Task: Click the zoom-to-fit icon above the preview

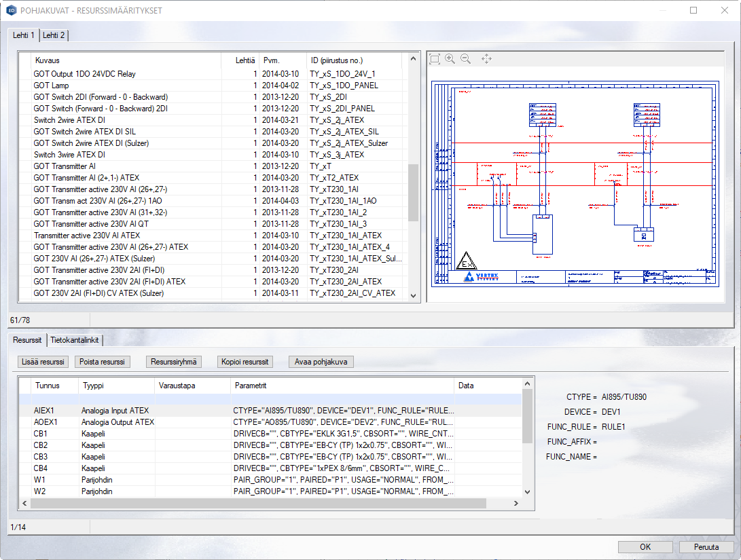Action: (x=435, y=59)
